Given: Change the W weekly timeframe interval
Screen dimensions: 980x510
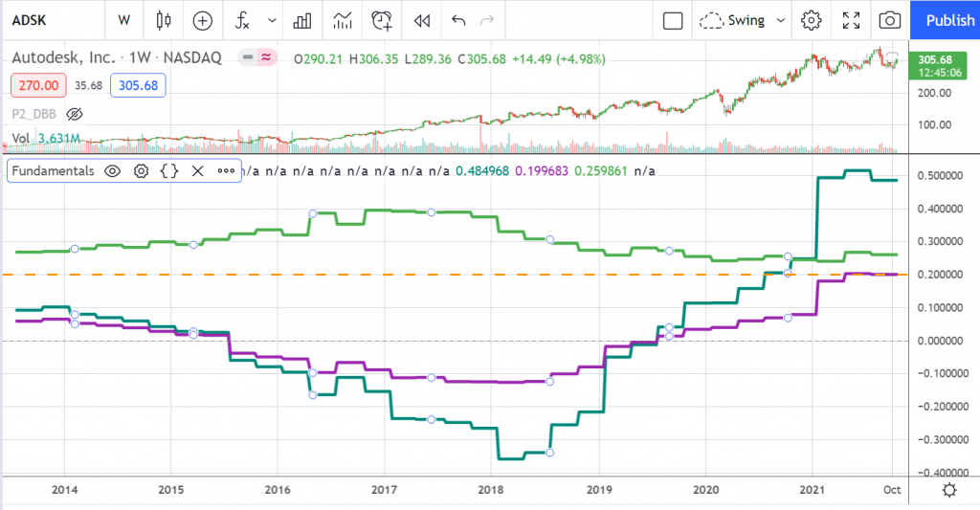Looking at the screenshot, I should click(x=123, y=20).
